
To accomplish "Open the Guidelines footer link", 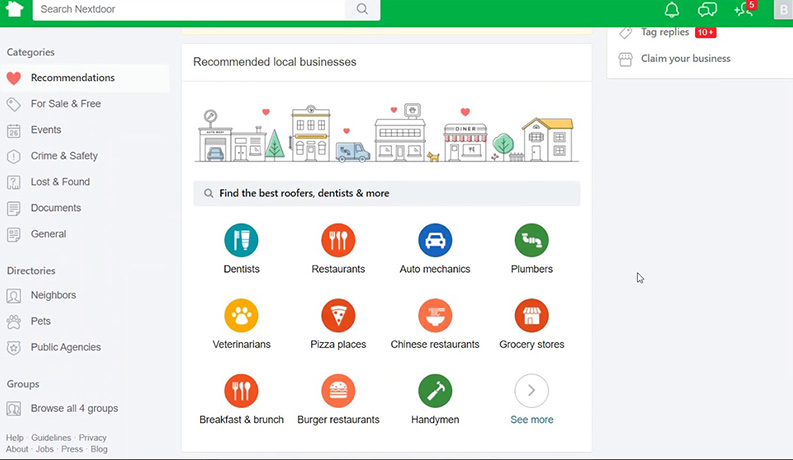I will point(51,438).
